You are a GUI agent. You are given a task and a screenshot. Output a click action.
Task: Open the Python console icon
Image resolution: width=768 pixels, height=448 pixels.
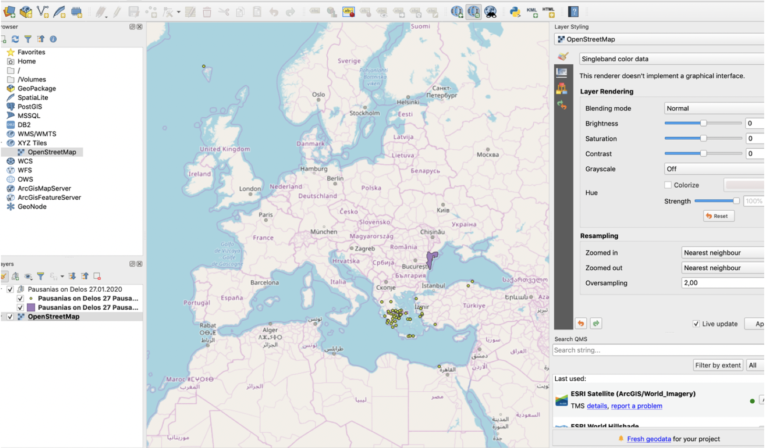pyautogui.click(x=515, y=12)
